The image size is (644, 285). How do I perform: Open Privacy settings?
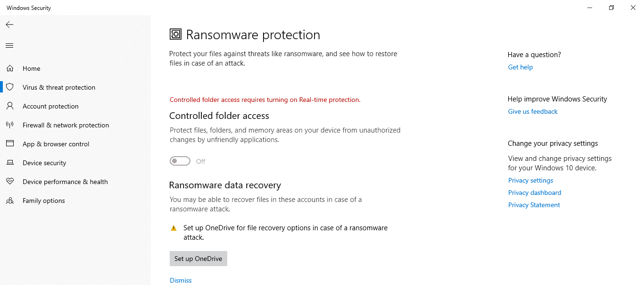coord(530,180)
